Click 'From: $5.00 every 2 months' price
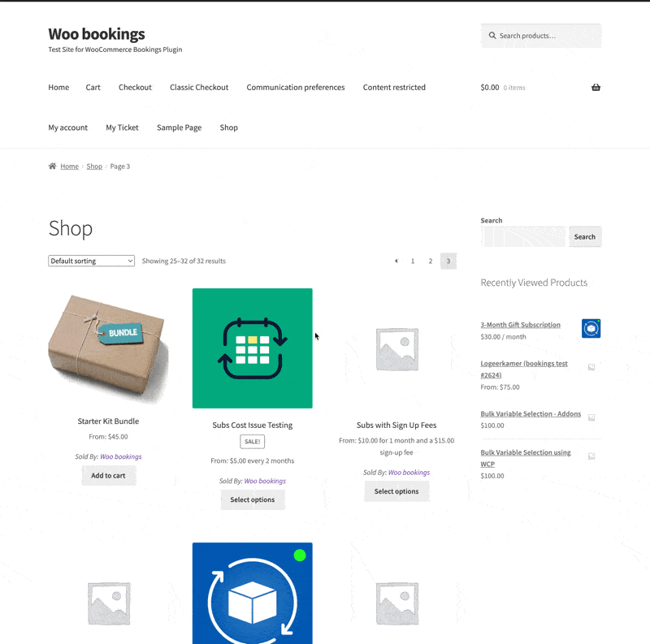650x644 pixels. [x=253, y=460]
